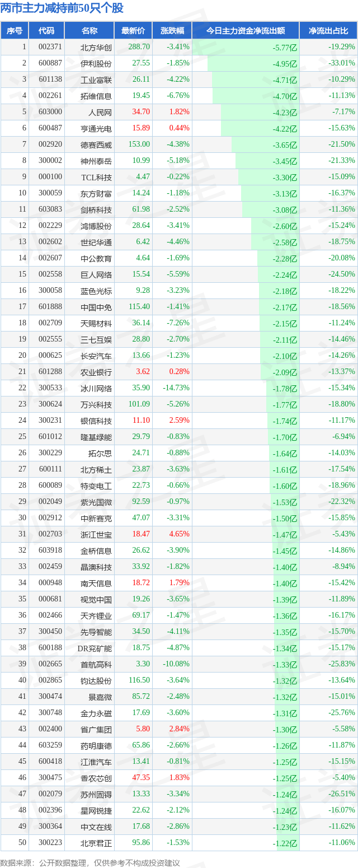Viewport: 358px width, 868px height.
Task: Open stock name 隆基绿能
Action: (x=96, y=437)
